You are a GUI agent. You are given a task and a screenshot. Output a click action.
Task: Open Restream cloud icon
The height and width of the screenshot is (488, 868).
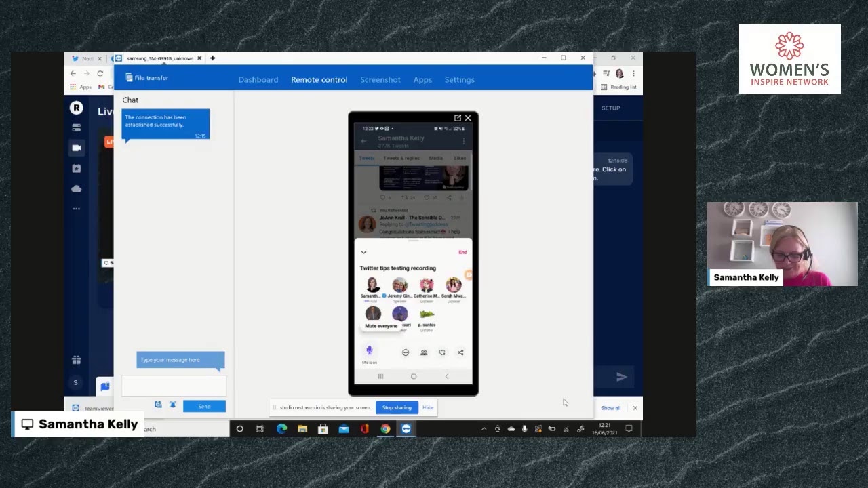[76, 188]
